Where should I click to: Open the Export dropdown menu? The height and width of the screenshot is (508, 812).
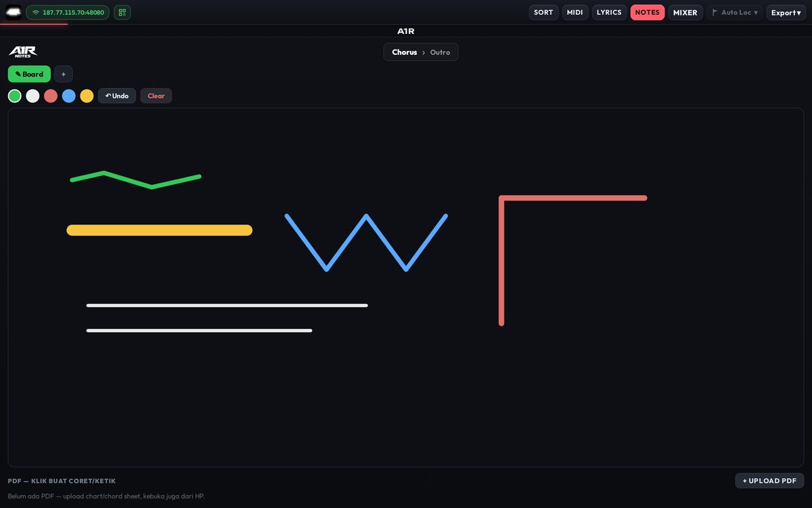click(786, 12)
